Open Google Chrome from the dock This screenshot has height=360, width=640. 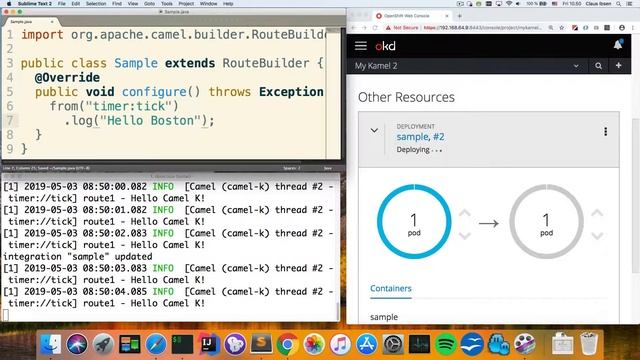[x=287, y=344]
